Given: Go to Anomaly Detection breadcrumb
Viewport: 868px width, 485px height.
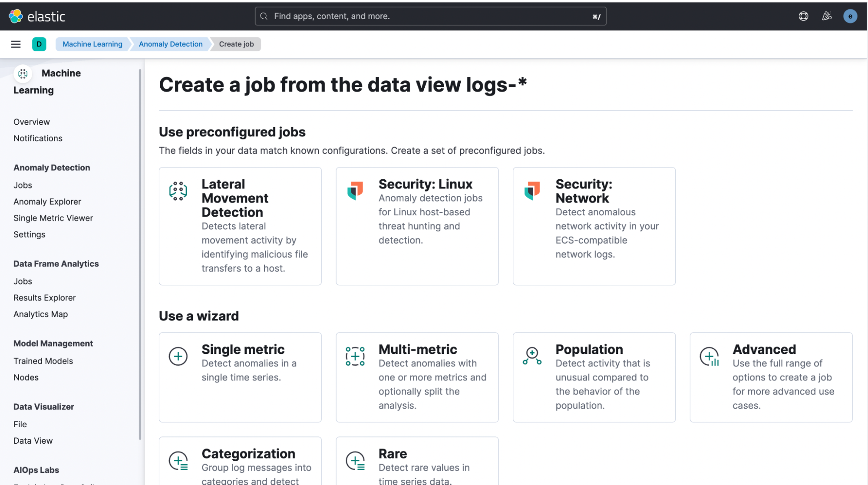Looking at the screenshot, I should (x=171, y=44).
